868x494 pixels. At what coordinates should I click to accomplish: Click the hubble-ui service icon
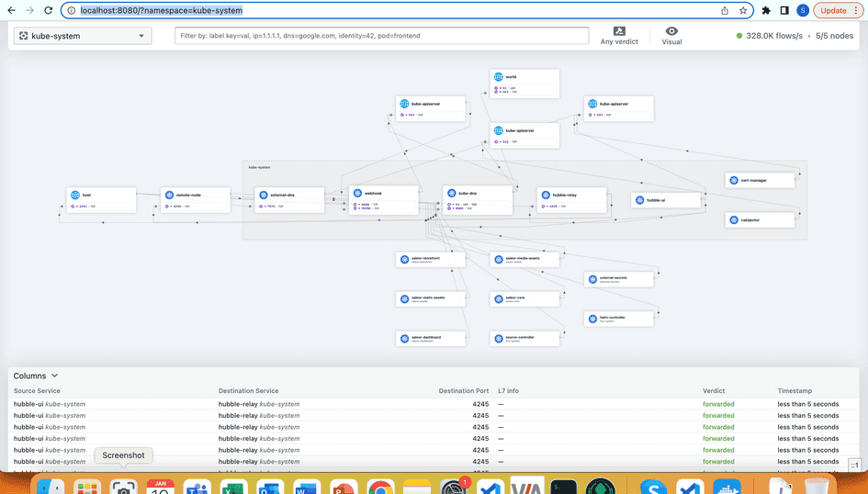point(639,200)
